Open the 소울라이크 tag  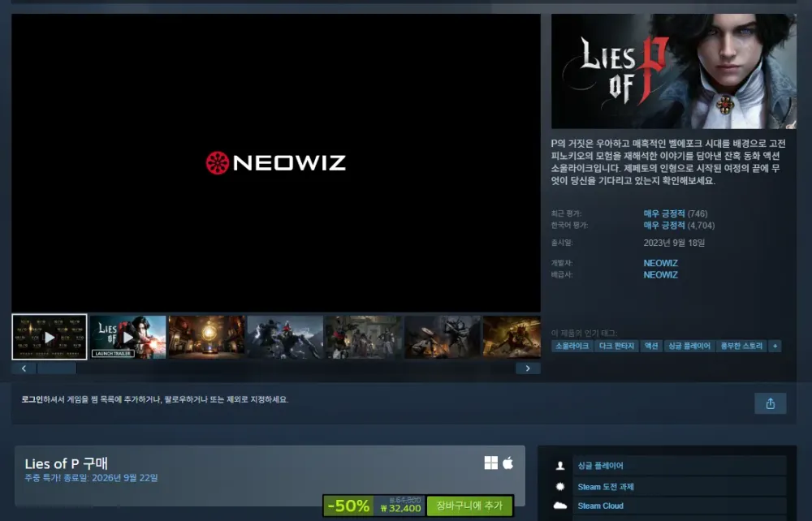(x=572, y=347)
